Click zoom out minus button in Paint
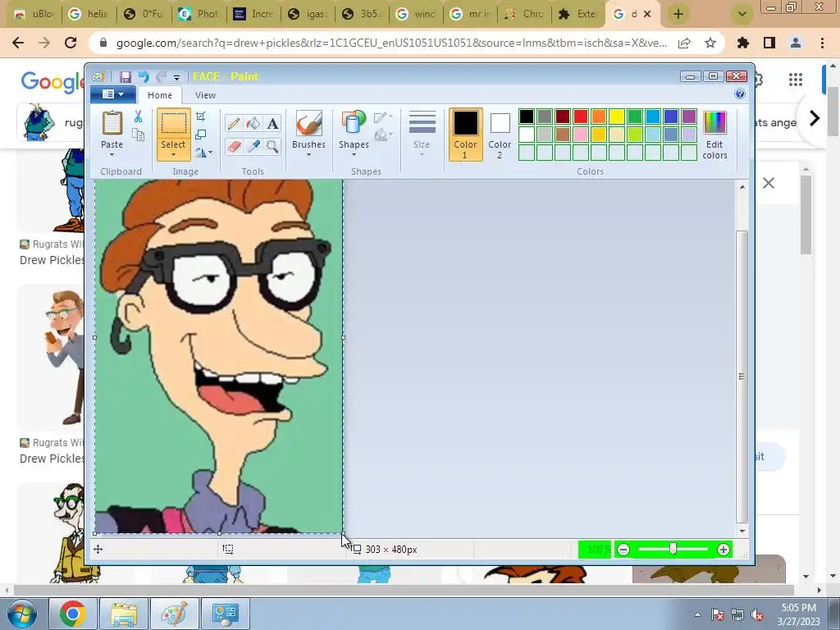Image resolution: width=840 pixels, height=630 pixels. coord(623,549)
